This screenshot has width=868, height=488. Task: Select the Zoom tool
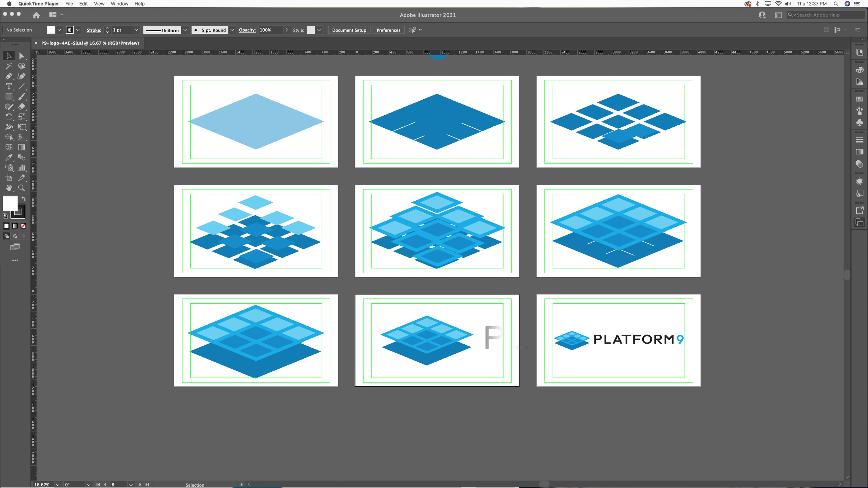22,188
